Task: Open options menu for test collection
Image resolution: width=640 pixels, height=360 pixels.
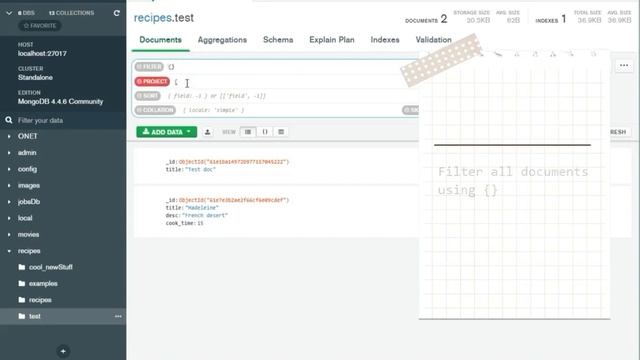Action: 118,316
